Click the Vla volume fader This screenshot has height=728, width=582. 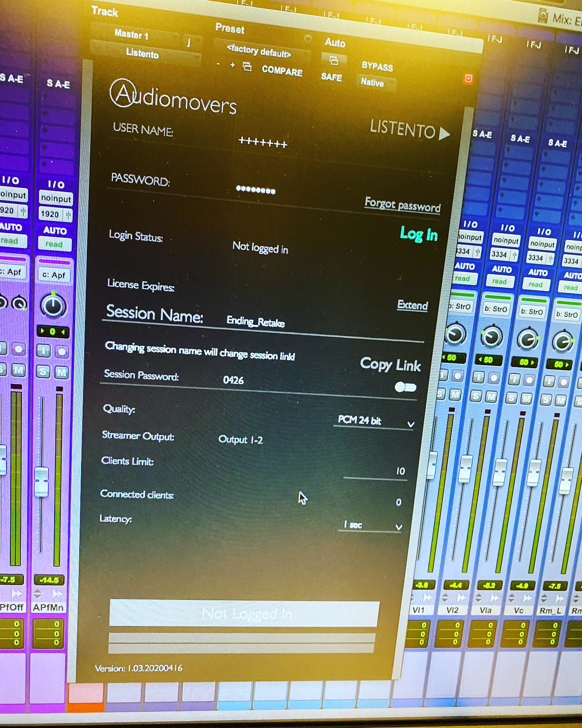click(x=501, y=472)
